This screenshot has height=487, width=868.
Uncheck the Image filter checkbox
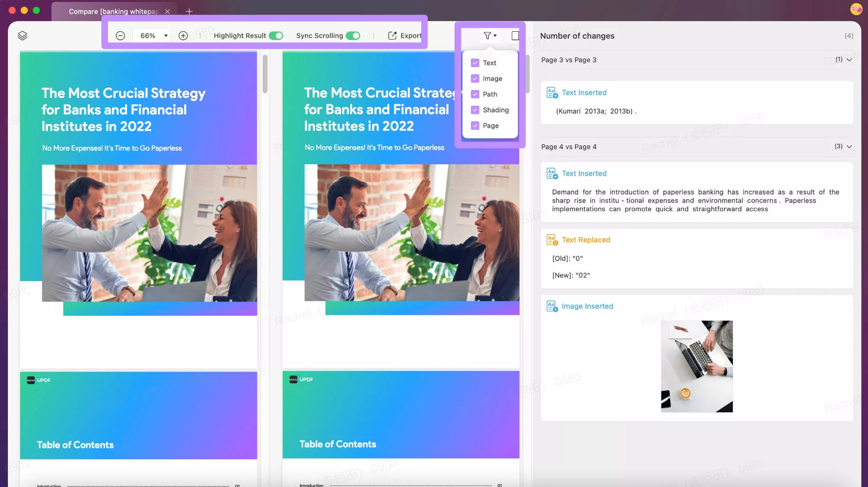click(x=475, y=79)
